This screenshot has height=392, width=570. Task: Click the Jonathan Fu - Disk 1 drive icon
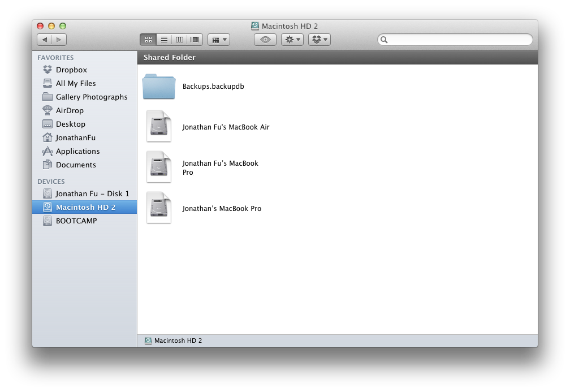tap(47, 193)
